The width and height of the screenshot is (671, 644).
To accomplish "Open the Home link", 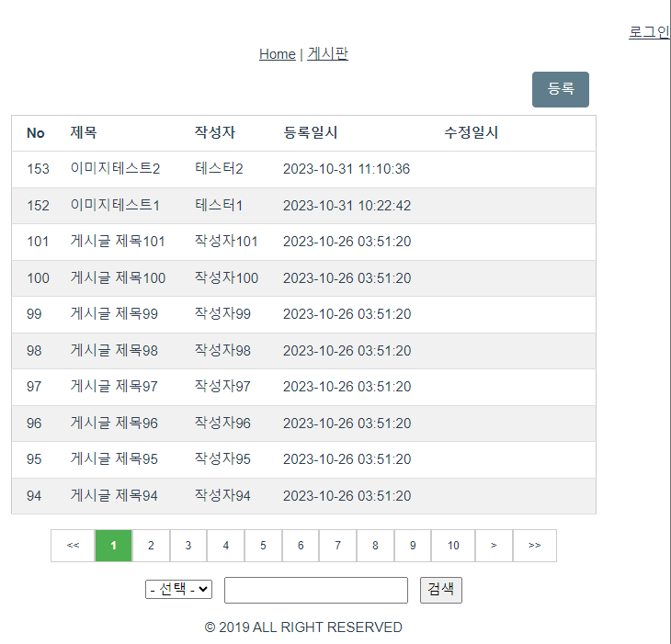I will [x=278, y=54].
